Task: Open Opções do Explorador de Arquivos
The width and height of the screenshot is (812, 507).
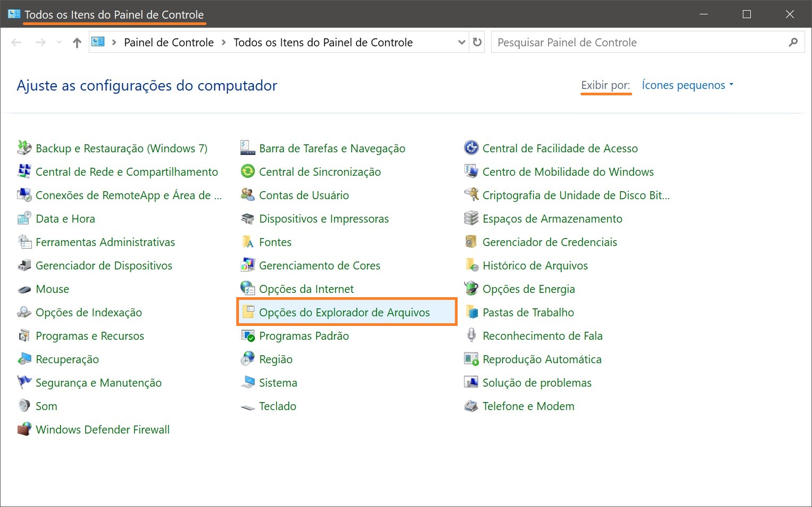Action: [344, 313]
